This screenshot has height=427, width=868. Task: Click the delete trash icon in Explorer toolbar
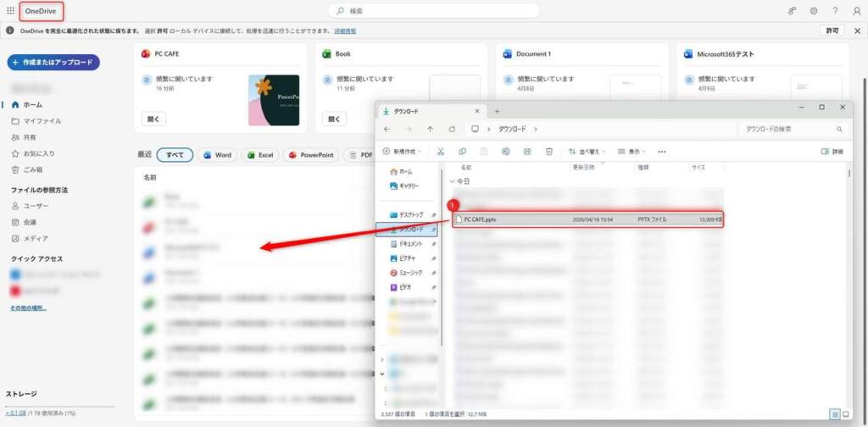(549, 152)
